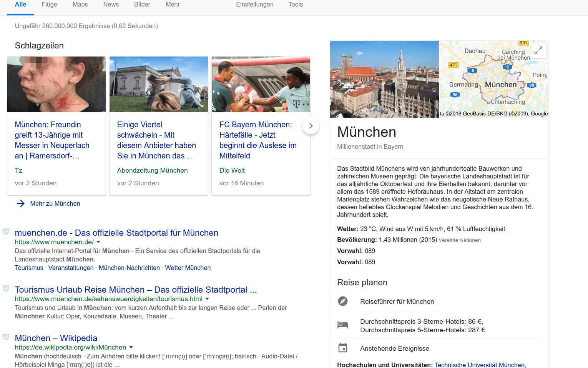
Task: Click the shield icon beside the Wikipedia result
Action: (6, 337)
